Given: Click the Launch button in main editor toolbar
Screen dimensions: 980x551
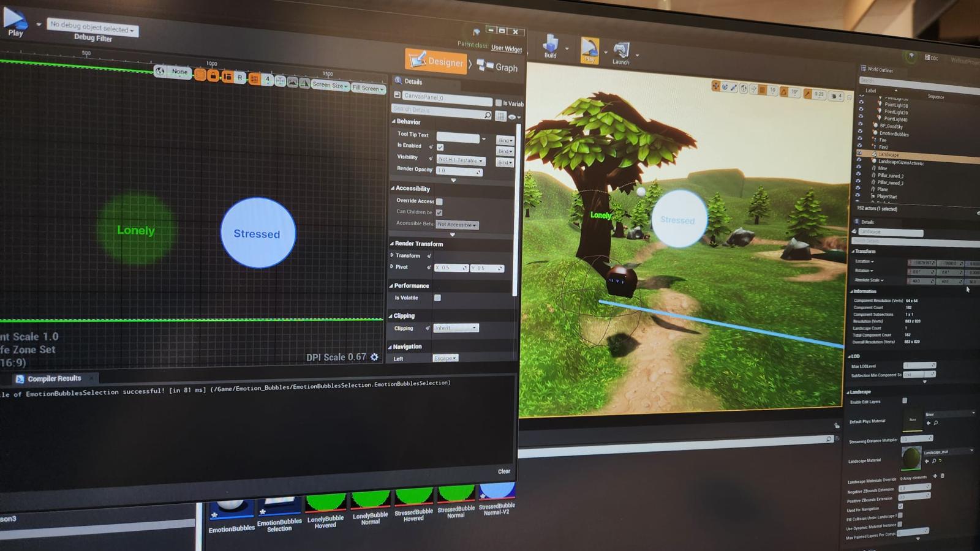Looking at the screenshot, I should pyautogui.click(x=621, y=53).
